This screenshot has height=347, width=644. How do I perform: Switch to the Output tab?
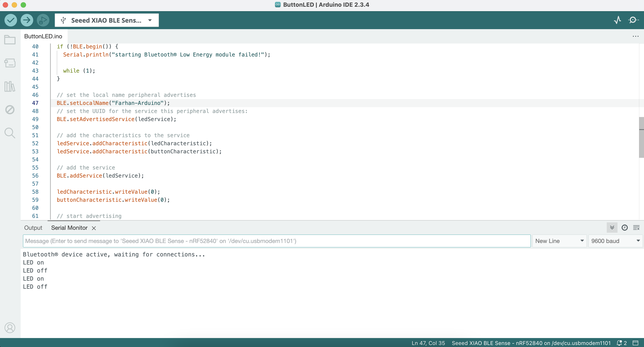coord(33,228)
